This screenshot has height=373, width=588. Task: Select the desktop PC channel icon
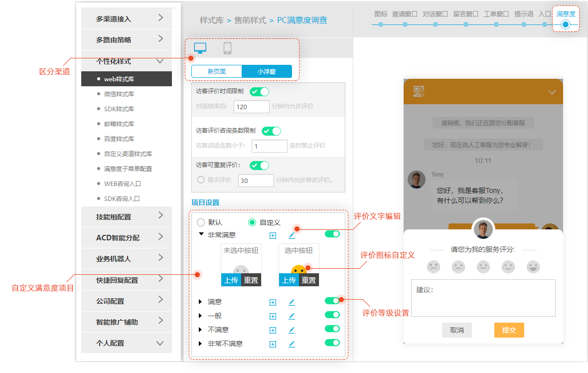click(x=200, y=48)
